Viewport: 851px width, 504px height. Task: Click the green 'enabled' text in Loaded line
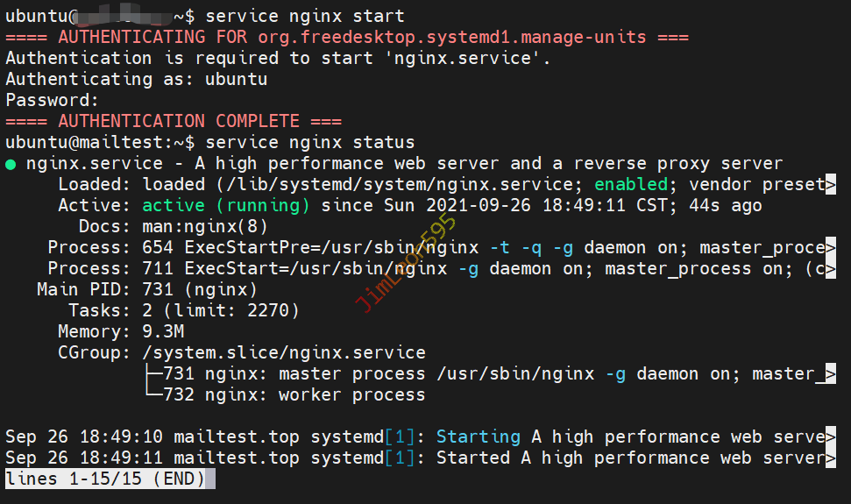(x=630, y=184)
